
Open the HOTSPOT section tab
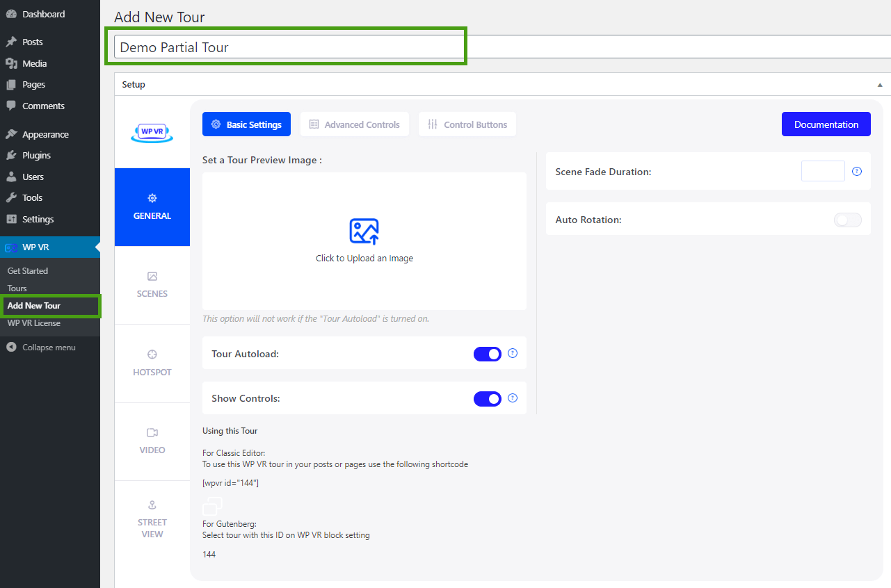tap(152, 364)
